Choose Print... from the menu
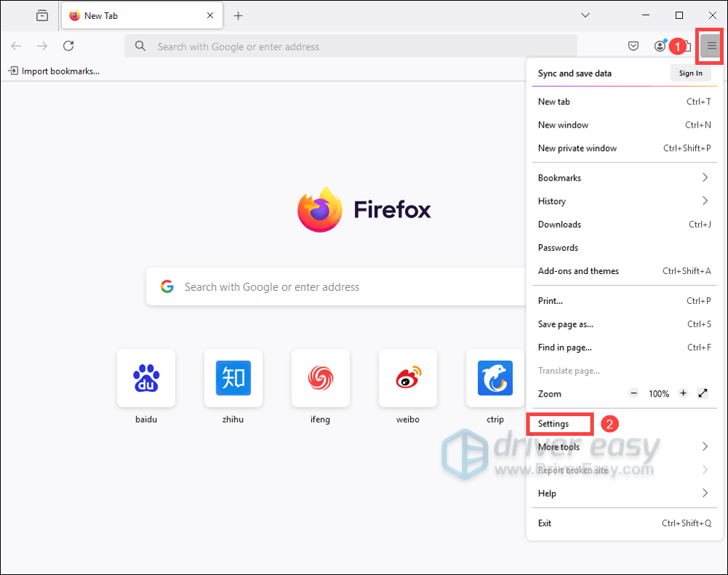 tap(625, 301)
